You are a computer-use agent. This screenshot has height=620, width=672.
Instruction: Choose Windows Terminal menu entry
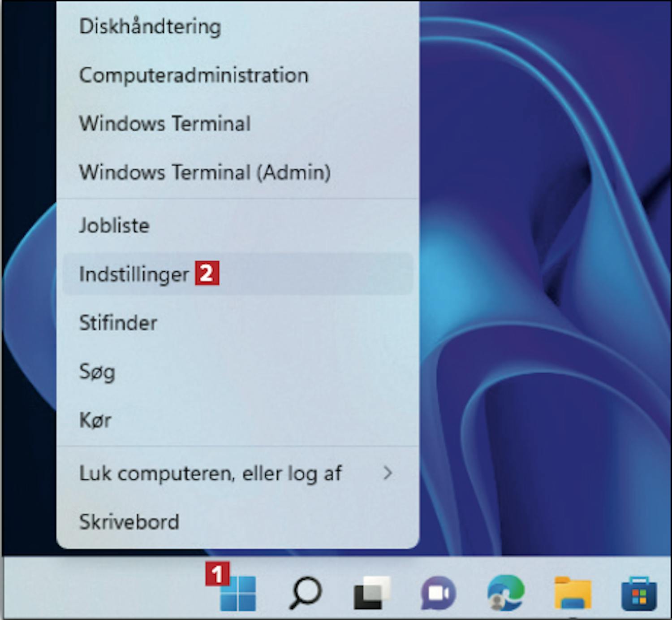[165, 124]
